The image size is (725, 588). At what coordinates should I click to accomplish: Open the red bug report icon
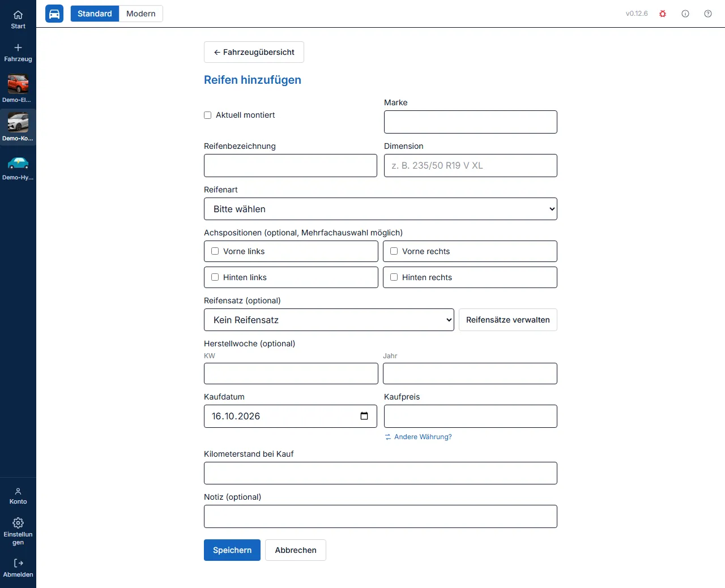(x=663, y=14)
